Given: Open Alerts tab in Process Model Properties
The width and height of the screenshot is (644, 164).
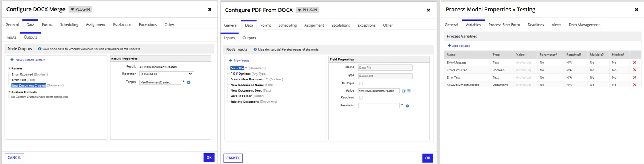Looking at the screenshot, I should click(556, 25).
